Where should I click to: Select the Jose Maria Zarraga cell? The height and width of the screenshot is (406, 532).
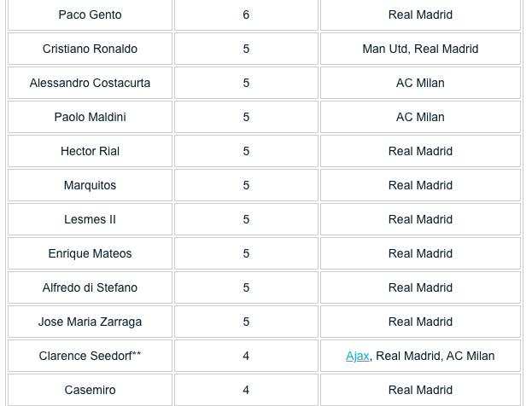coord(90,322)
